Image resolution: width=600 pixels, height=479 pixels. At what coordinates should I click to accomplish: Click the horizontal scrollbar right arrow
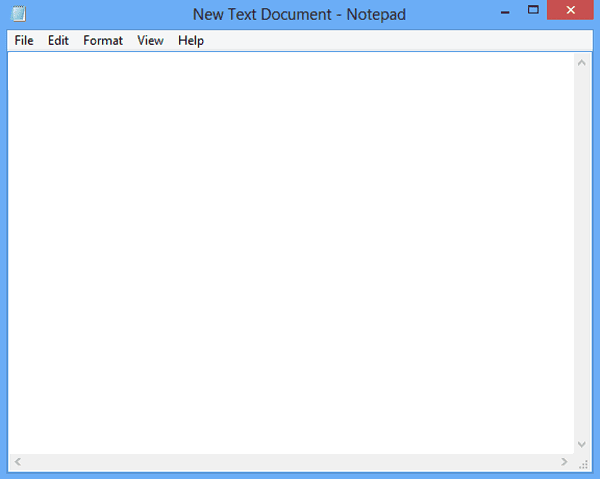tap(564, 462)
